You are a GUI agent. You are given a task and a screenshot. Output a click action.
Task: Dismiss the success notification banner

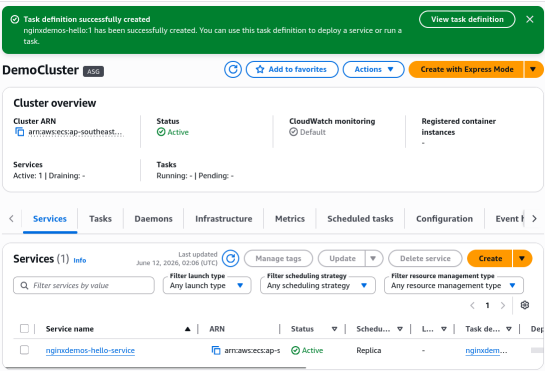pyautogui.click(x=529, y=19)
